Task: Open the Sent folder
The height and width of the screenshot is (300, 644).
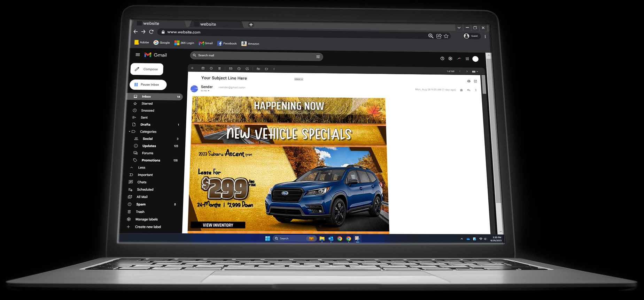Action: 144,118
